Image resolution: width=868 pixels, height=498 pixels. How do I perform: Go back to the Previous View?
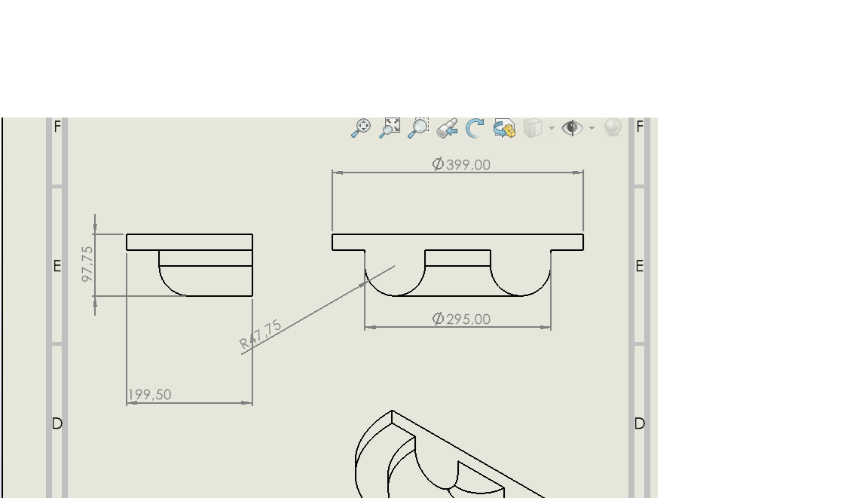[447, 129]
